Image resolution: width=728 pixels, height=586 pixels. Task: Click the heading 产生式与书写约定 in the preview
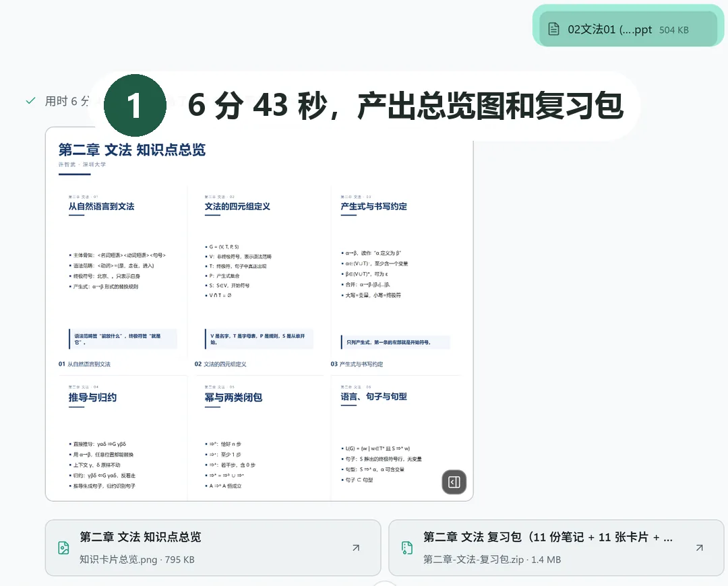(373, 207)
